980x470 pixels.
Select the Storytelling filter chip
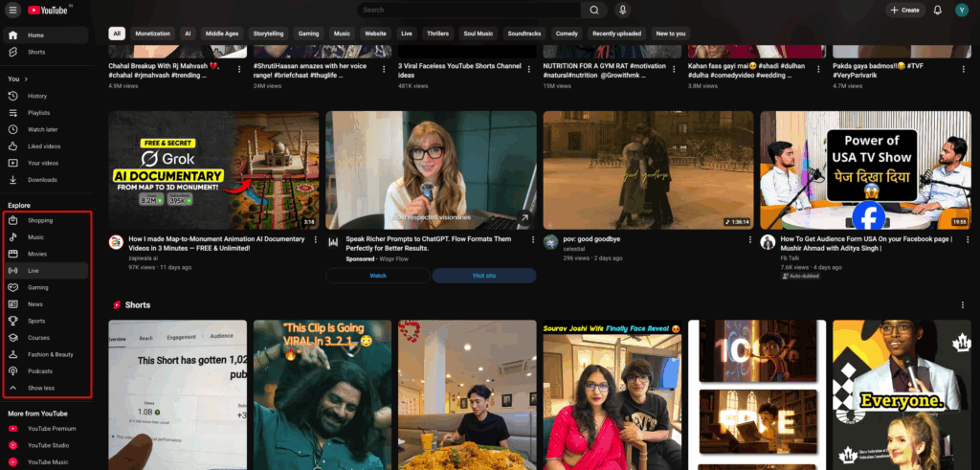268,34
